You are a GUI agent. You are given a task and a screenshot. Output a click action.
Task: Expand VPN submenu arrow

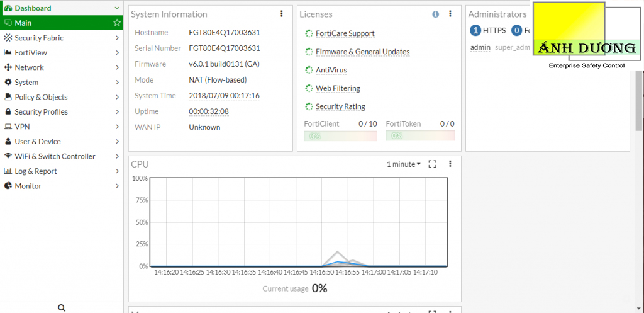click(x=118, y=127)
